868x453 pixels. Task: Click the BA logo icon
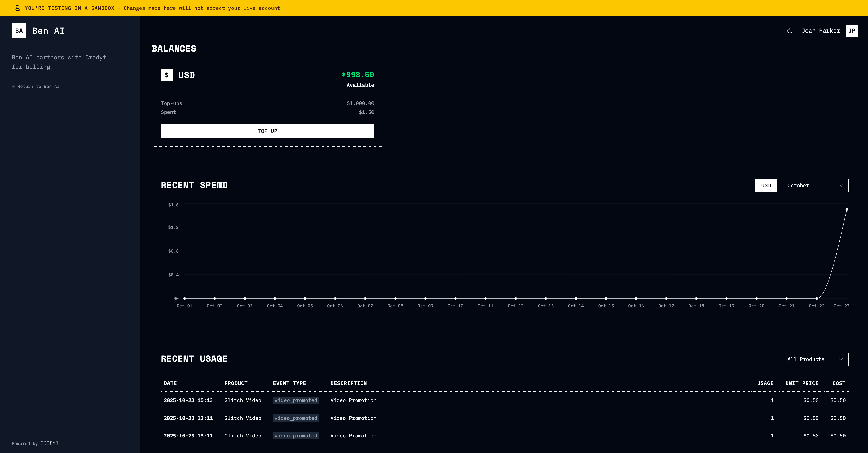coord(19,31)
